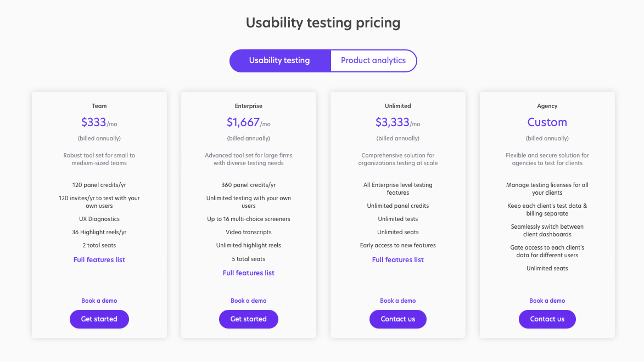
Task: Click the Custom price on Agency plan
Action: point(547,122)
